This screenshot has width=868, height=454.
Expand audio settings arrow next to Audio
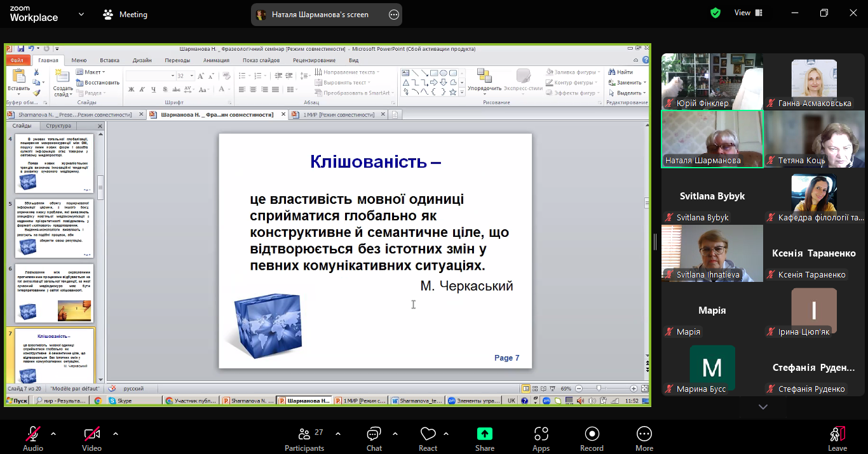point(53,434)
